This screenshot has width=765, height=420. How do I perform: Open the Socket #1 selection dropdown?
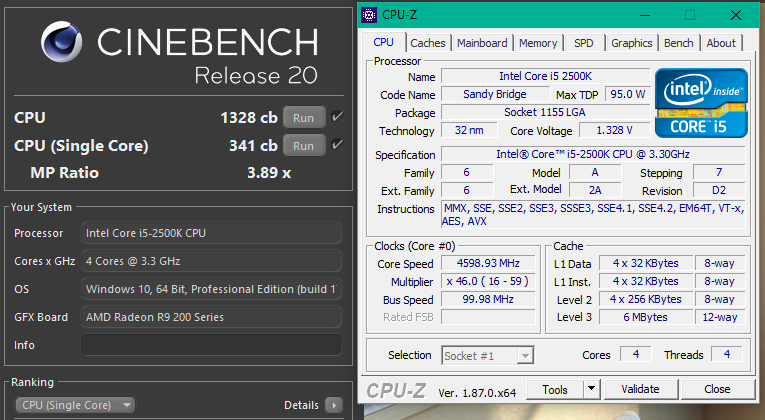pyautogui.click(x=488, y=356)
